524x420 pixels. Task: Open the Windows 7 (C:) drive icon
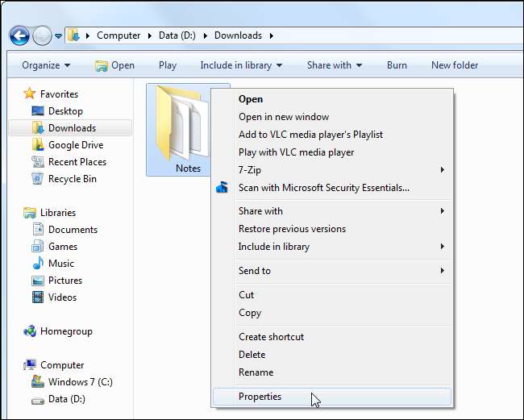38,382
